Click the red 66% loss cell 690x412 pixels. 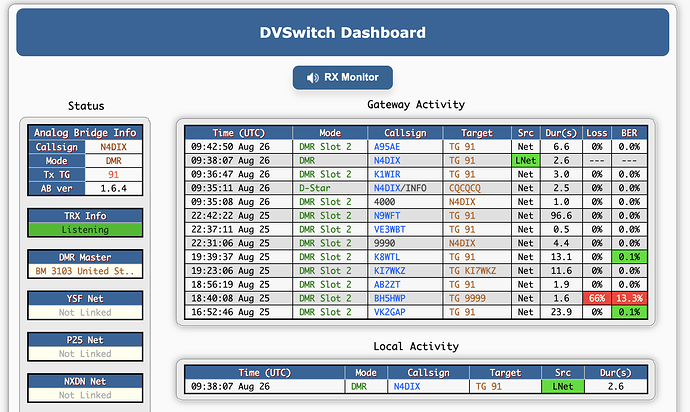tap(596, 298)
